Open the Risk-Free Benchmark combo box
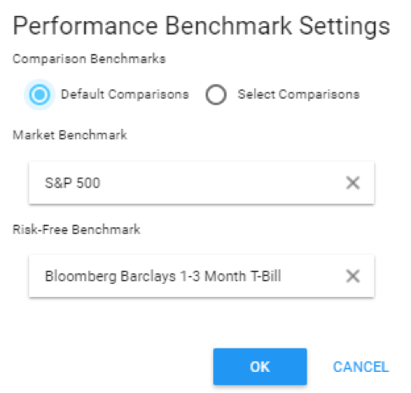 (201, 276)
